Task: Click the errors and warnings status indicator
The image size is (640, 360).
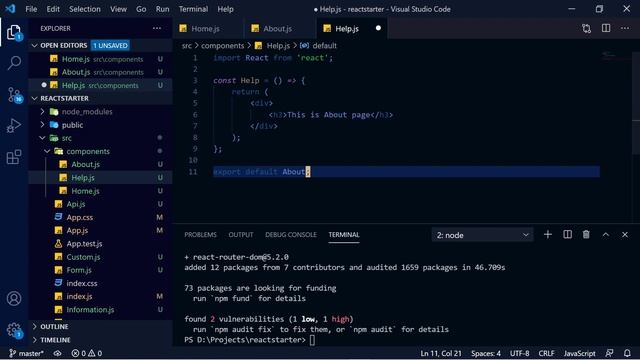Action: point(87,353)
